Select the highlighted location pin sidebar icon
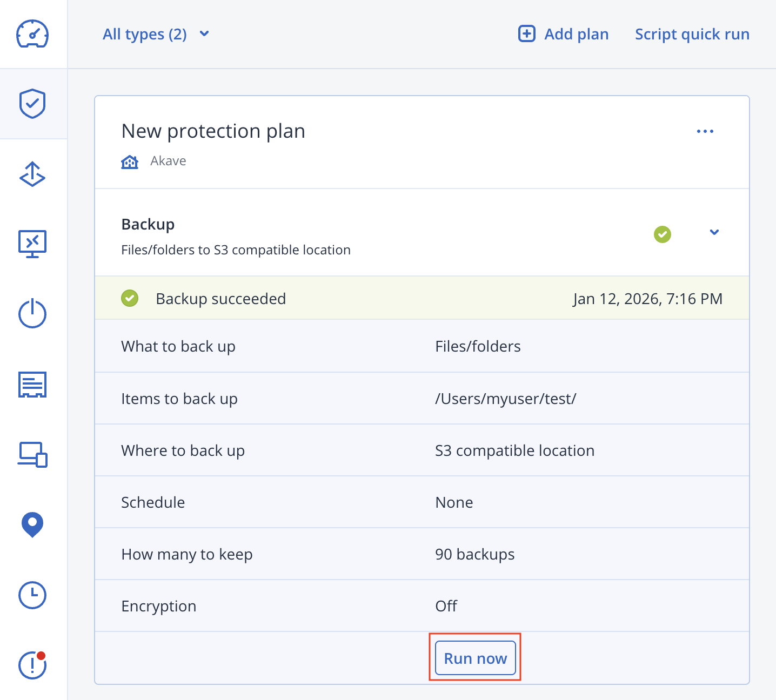 [32, 525]
